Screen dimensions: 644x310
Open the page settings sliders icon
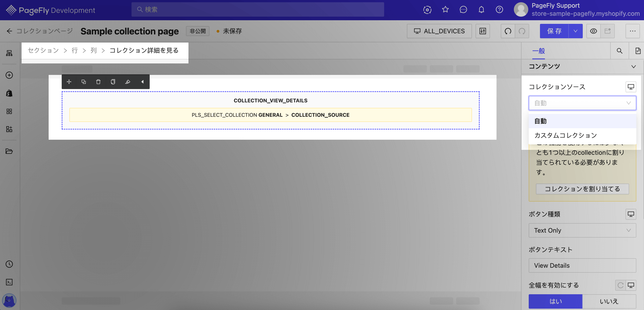click(483, 31)
